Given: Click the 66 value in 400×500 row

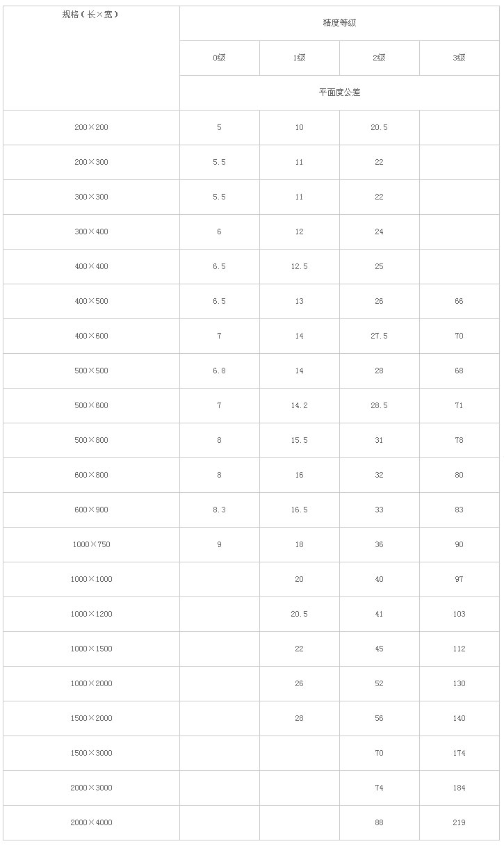Looking at the screenshot, I should click(x=460, y=302).
